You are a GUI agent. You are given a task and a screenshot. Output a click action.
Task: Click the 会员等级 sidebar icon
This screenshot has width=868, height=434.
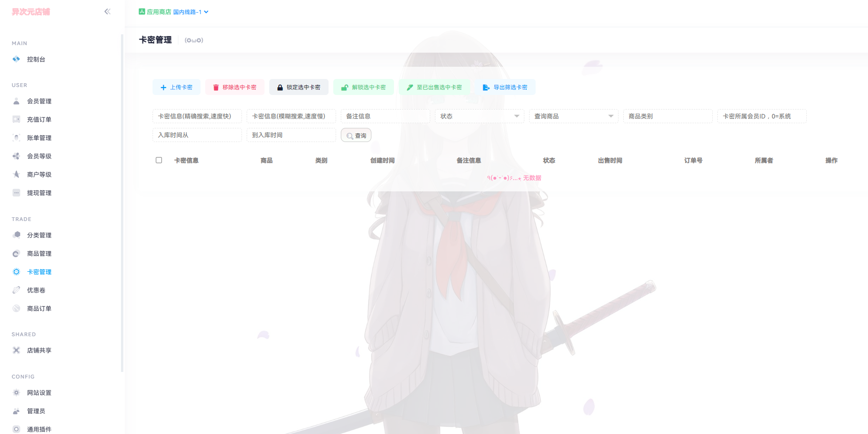tap(16, 156)
